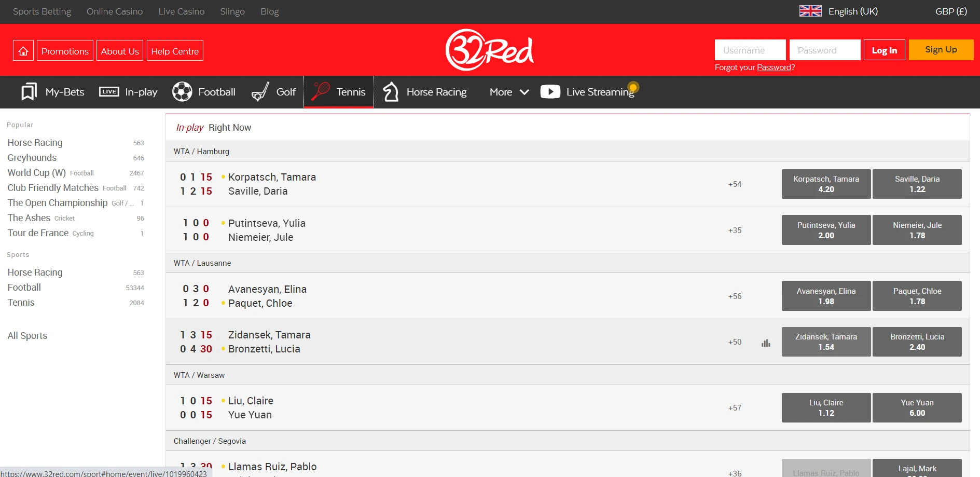The height and width of the screenshot is (477, 980).
Task: Click the Log In button
Action: (x=885, y=50)
